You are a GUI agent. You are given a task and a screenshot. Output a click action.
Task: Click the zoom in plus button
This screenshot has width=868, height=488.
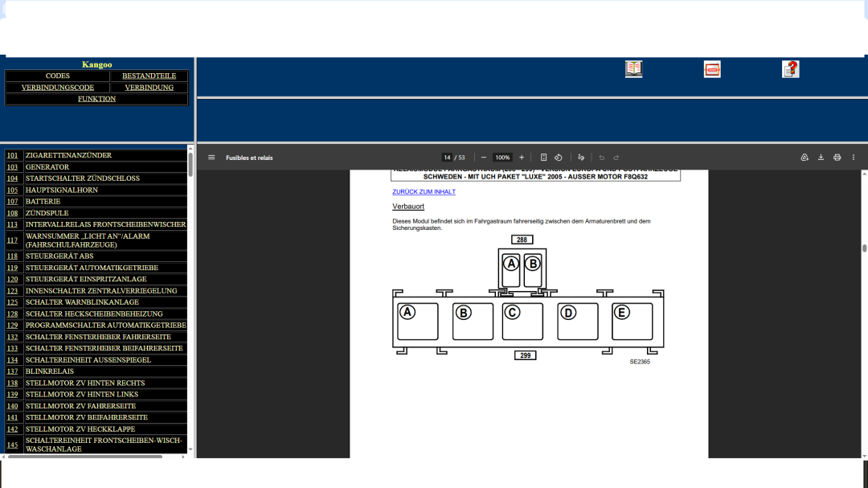(522, 158)
